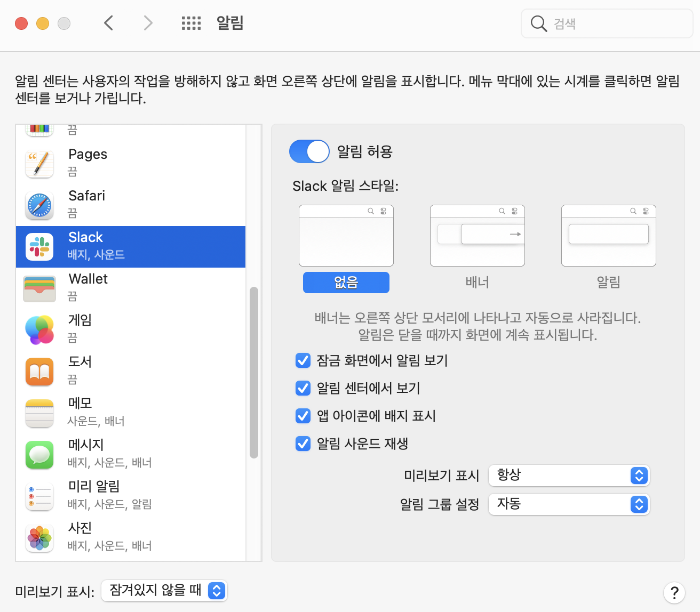The height and width of the screenshot is (612, 700).
Task: Click the 배너 style label
Action: 478,282
